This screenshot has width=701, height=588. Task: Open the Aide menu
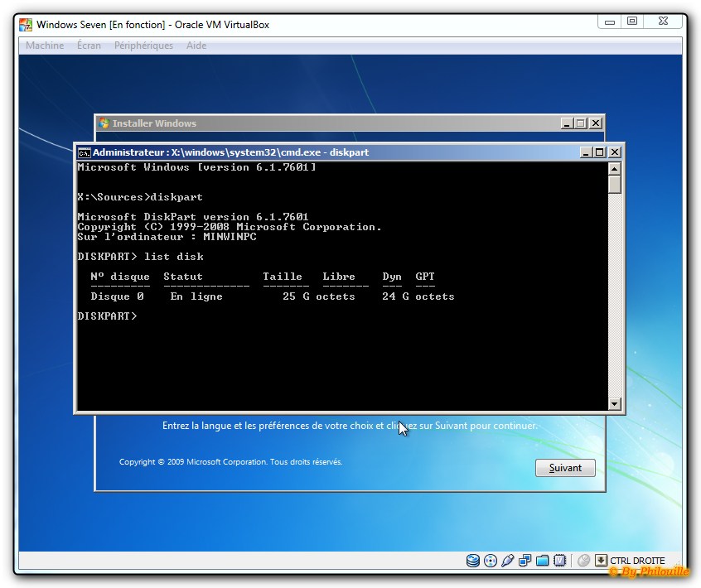coord(196,46)
